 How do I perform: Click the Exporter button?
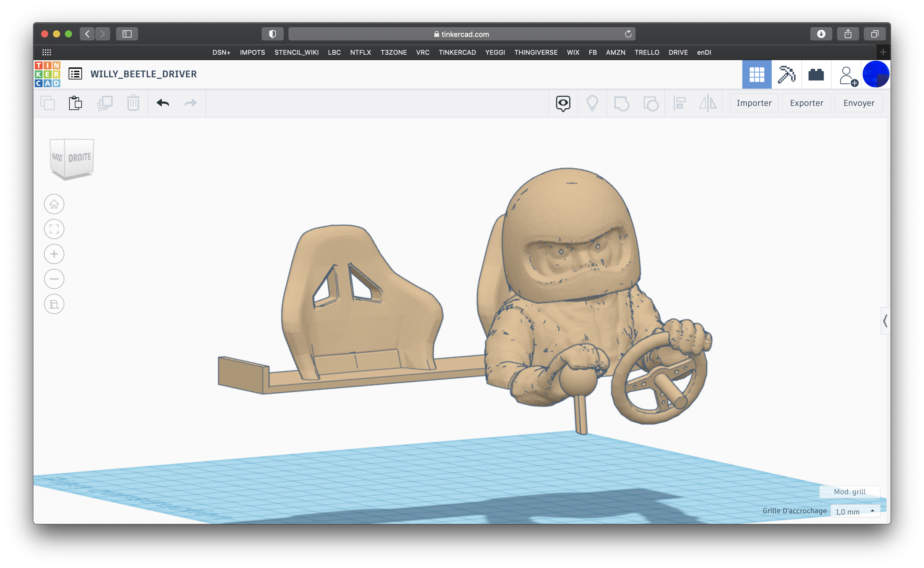(806, 103)
